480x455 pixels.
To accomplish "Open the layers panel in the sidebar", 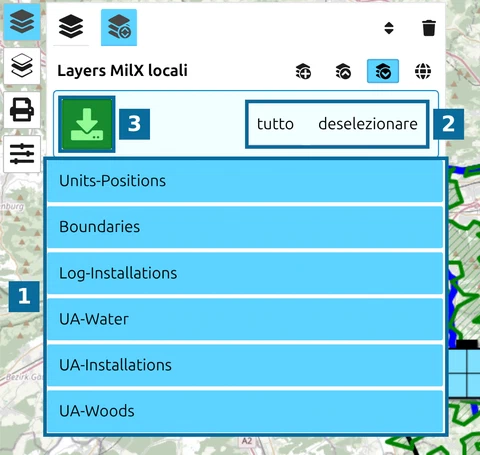I will pyautogui.click(x=22, y=22).
